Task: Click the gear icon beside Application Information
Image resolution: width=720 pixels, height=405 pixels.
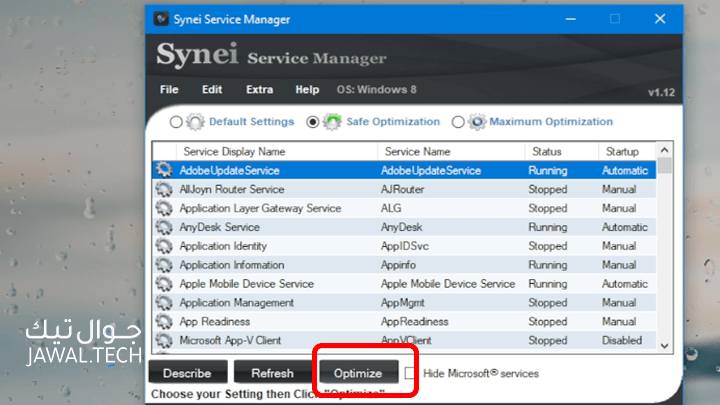Action: (x=164, y=265)
